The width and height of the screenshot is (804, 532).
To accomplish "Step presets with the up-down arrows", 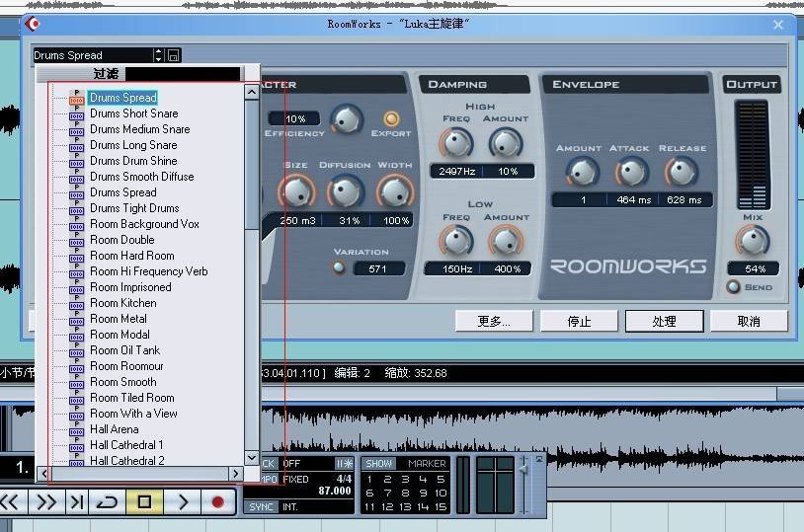I will (158, 55).
